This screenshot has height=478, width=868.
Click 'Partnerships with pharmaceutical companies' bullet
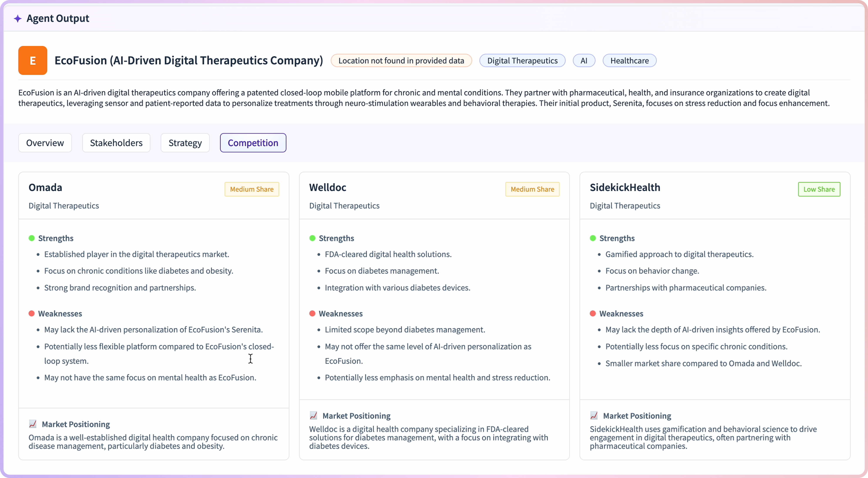pos(686,288)
